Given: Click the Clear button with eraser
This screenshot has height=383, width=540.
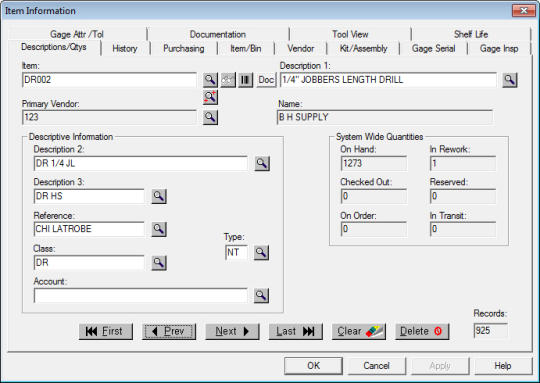Looking at the screenshot, I should coord(359,331).
